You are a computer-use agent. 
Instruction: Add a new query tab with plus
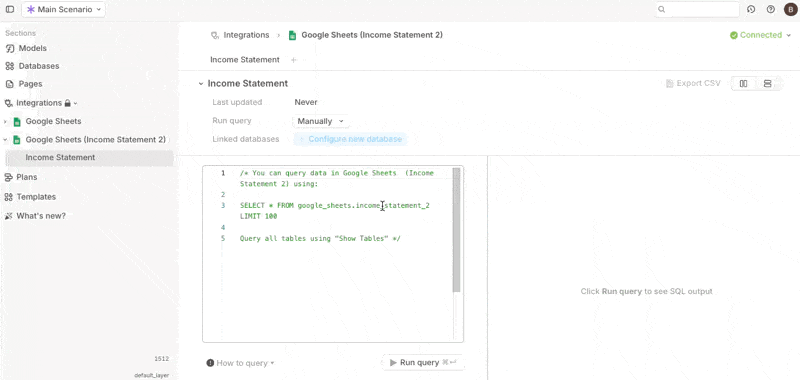tap(293, 60)
